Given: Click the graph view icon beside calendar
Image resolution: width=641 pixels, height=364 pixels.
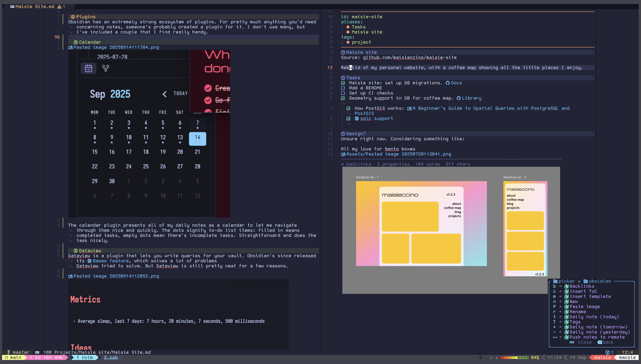Looking at the screenshot, I should (106, 68).
